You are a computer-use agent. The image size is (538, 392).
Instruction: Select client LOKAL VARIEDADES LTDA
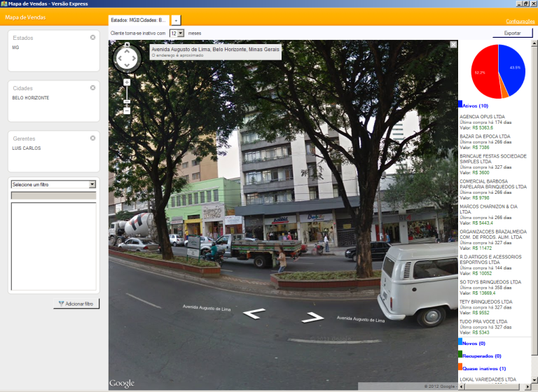click(x=488, y=379)
